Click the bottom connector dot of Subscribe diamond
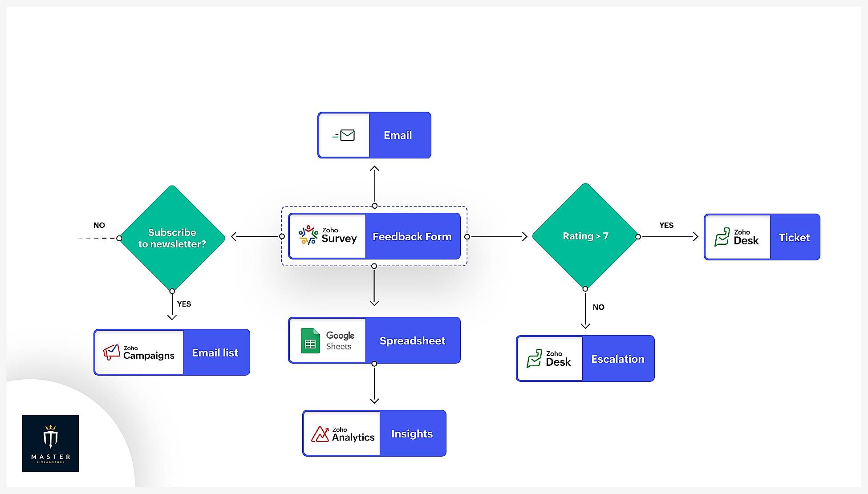 pyautogui.click(x=172, y=291)
